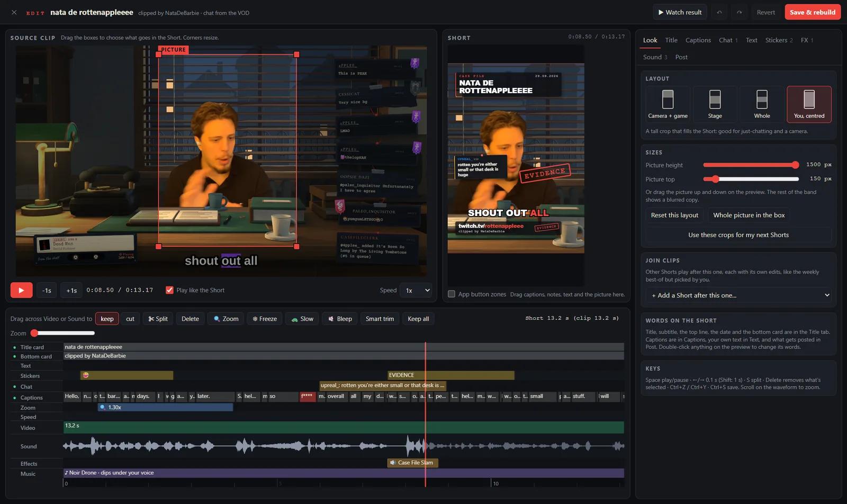Choose the Freeze snowflake tool

coord(265,319)
